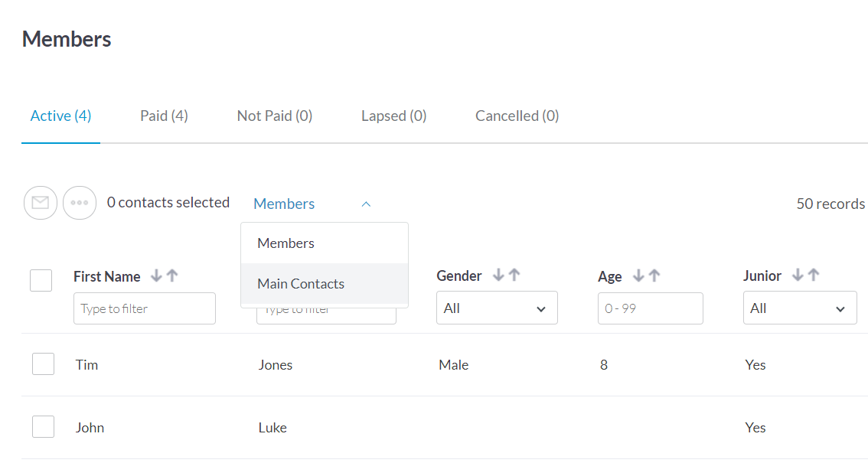Check the box beside John Luke

tap(43, 427)
